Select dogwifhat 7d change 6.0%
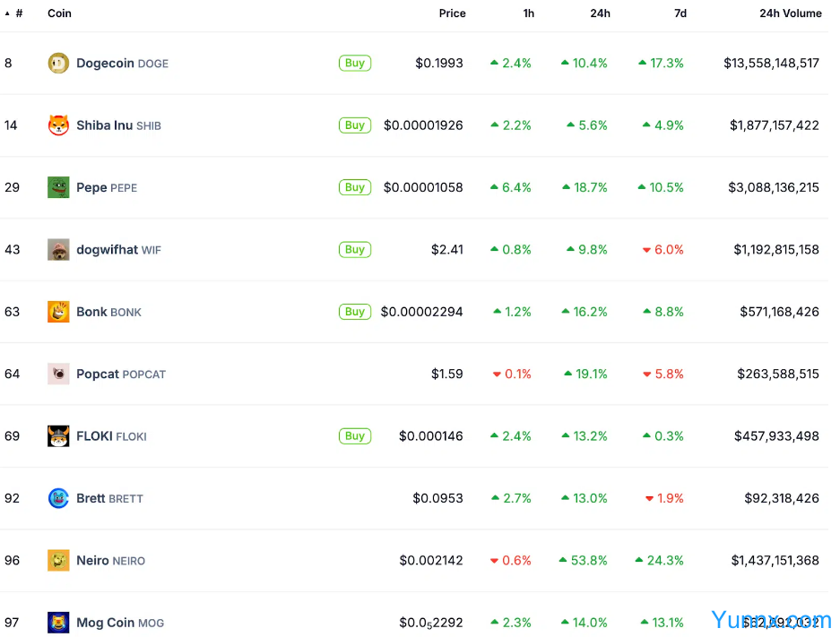The width and height of the screenshot is (840, 637). (663, 249)
